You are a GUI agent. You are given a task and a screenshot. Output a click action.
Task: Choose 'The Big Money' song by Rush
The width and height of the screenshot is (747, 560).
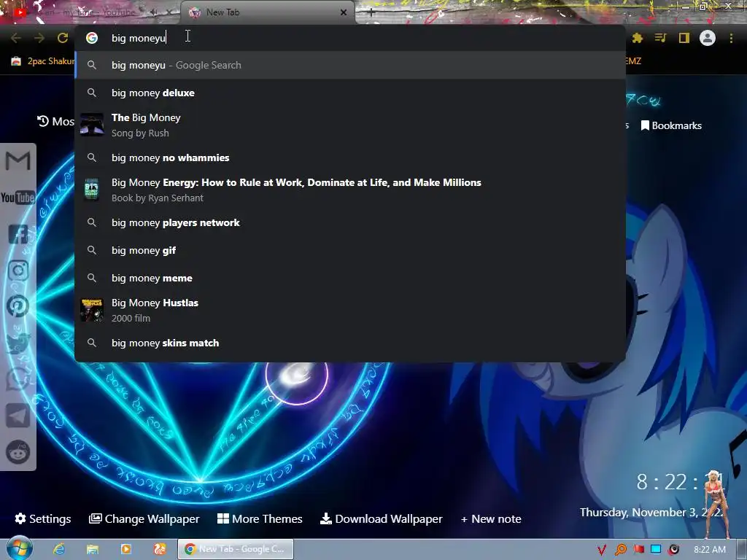click(x=349, y=125)
